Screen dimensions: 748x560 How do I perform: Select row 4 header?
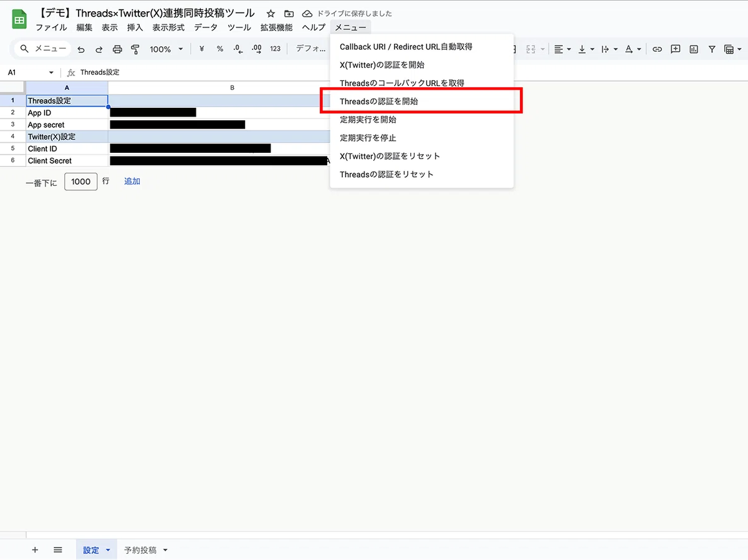coord(12,137)
